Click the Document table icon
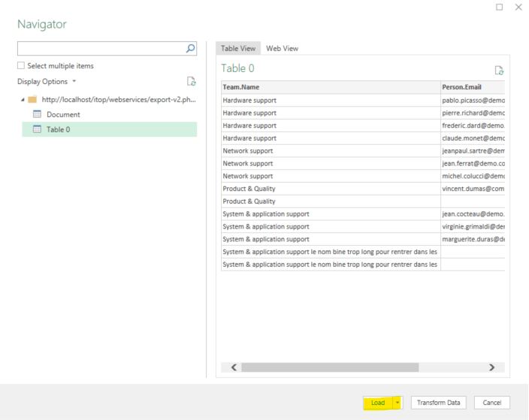This screenshot has width=529, height=420. pyautogui.click(x=37, y=114)
